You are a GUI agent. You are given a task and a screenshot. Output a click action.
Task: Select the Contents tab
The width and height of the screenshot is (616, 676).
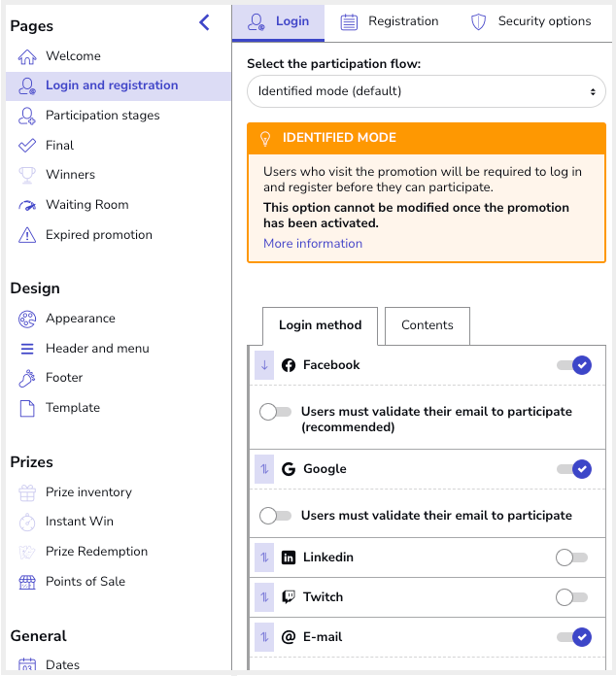click(x=428, y=325)
